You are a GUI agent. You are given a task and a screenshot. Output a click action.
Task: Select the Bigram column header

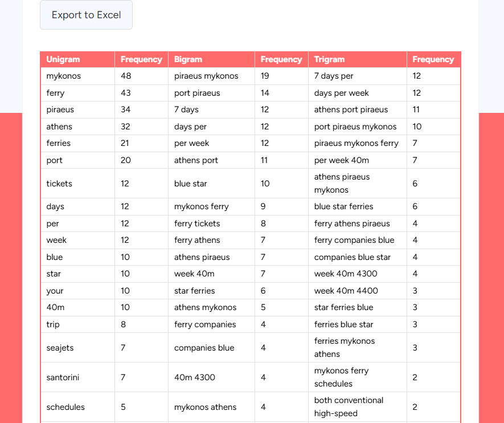coord(187,59)
